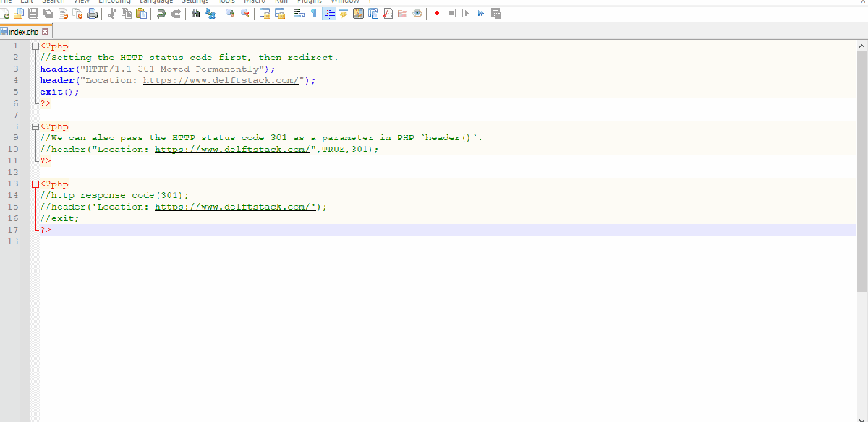Viewport: 868px width, 422px height.
Task: Start macro recording
Action: (438, 13)
